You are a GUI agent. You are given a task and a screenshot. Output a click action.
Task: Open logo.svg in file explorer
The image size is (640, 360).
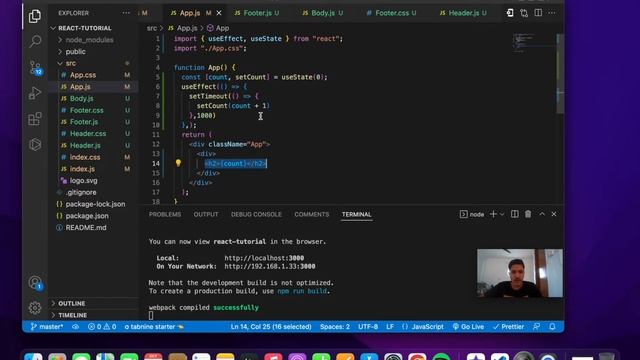click(x=83, y=181)
